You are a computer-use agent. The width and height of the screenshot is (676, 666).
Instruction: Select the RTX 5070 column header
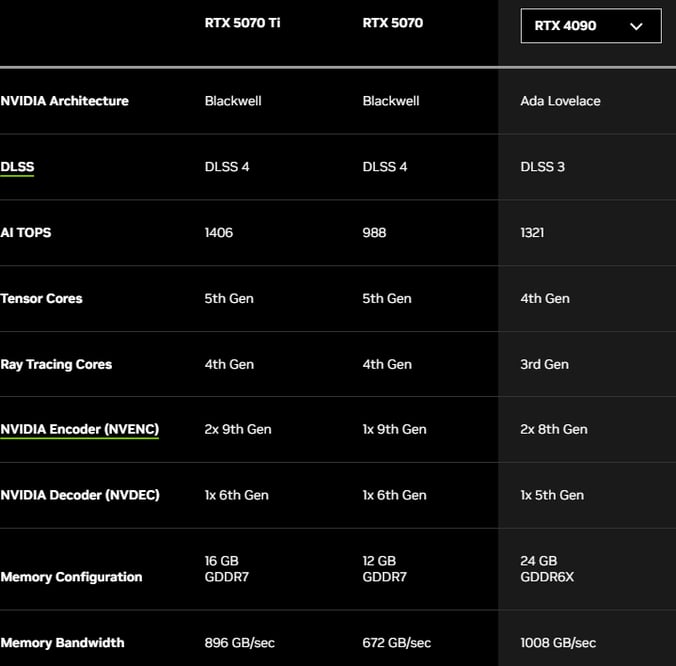pos(393,23)
